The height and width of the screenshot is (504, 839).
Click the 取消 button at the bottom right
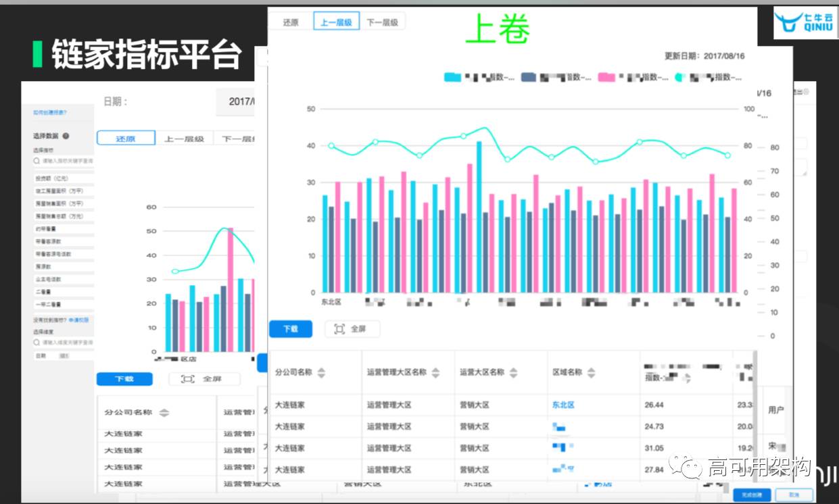coord(794,495)
